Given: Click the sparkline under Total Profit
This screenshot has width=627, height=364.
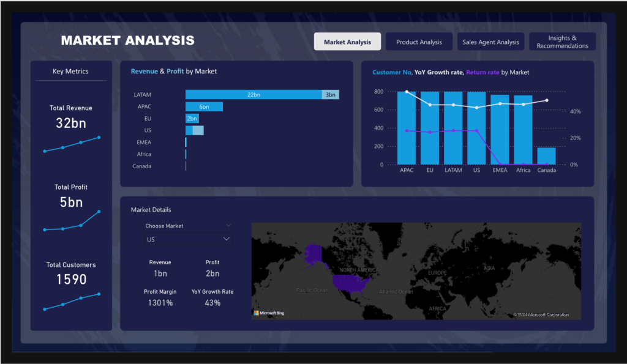Looking at the screenshot, I should pos(72,221).
